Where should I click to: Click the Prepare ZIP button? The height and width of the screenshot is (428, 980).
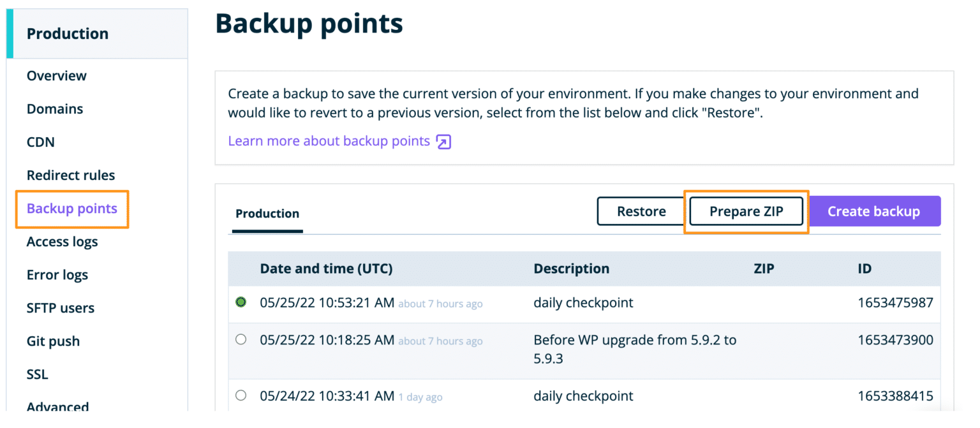coord(746,211)
